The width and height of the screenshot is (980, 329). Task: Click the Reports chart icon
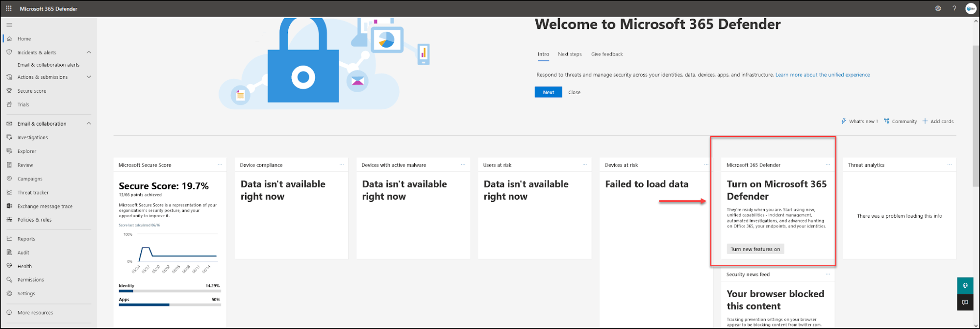coord(9,239)
